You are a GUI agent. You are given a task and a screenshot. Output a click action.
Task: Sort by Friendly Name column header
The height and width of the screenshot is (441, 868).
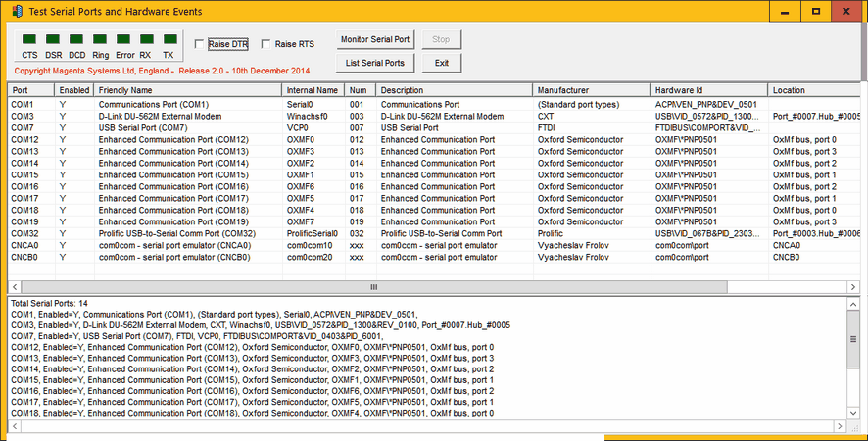(x=186, y=90)
